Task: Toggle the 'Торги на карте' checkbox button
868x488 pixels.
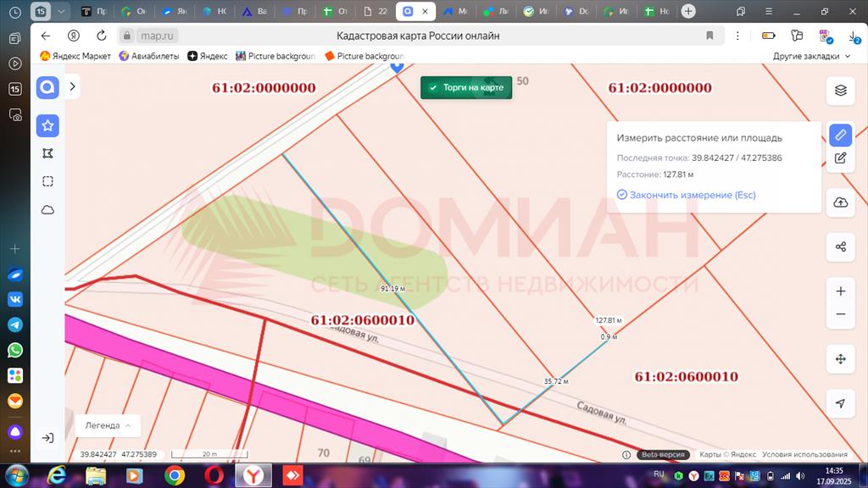Action: [466, 88]
